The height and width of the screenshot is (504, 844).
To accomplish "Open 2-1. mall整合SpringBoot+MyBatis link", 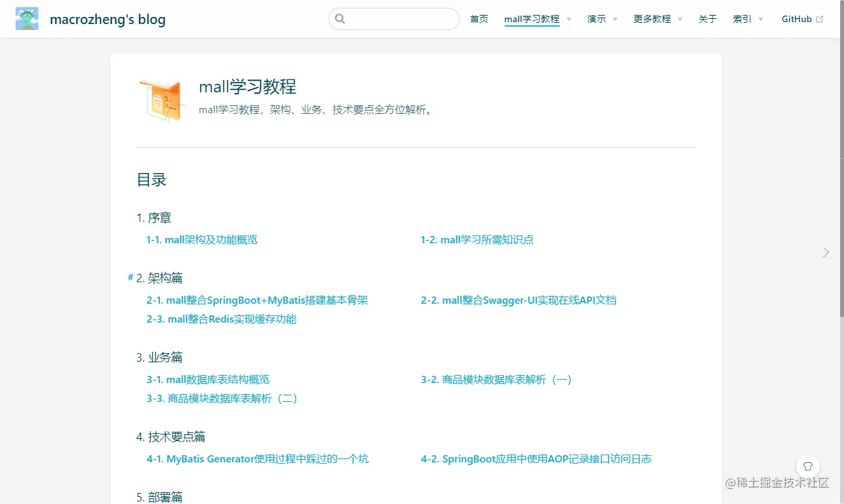I will point(257,300).
